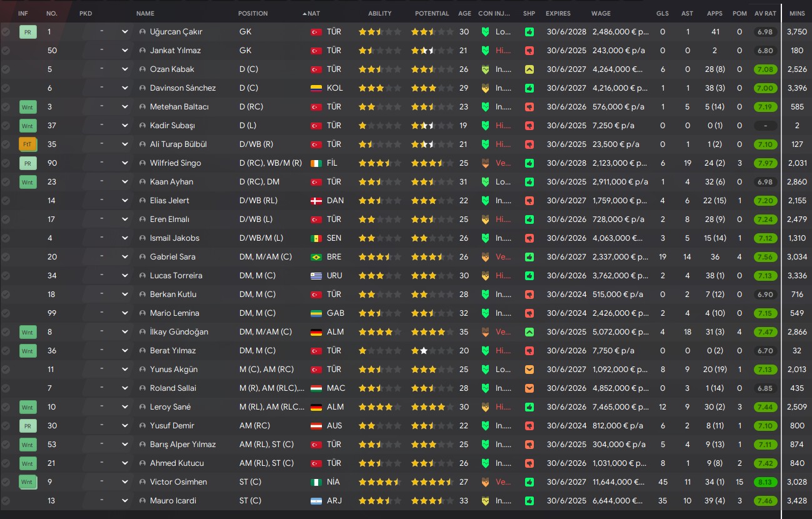Screen dimensions: 812x519
Task: Click the Turkish flag next to Kaan Ayhan
Action: (x=316, y=182)
